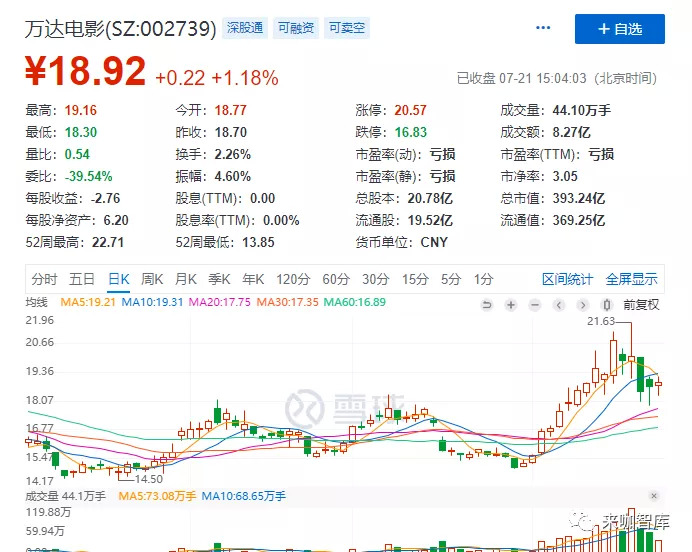Image resolution: width=692 pixels, height=552 pixels.
Task: Toggle the candlestick style icon
Action: click(607, 305)
